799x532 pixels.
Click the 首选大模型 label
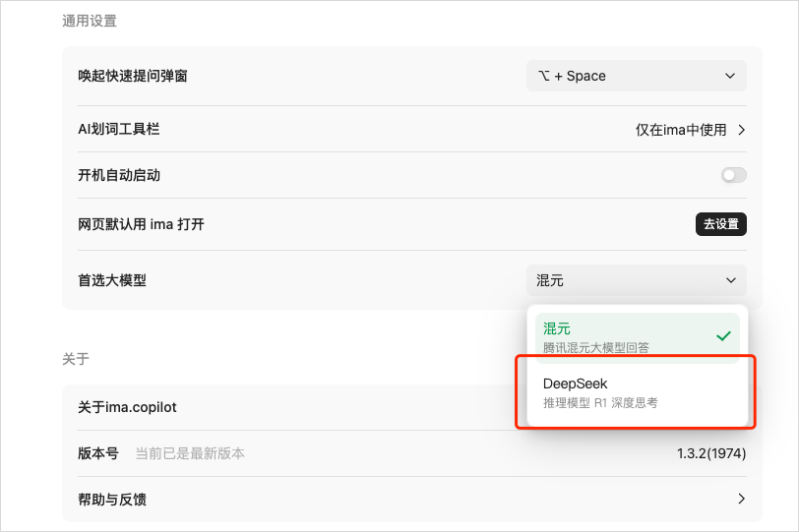tap(112, 280)
